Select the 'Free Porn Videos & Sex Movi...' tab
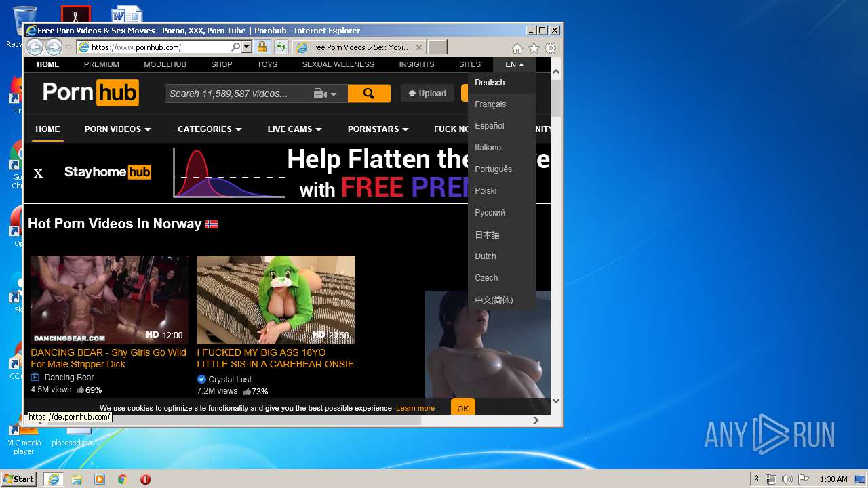This screenshot has width=868, height=488. coord(359,47)
